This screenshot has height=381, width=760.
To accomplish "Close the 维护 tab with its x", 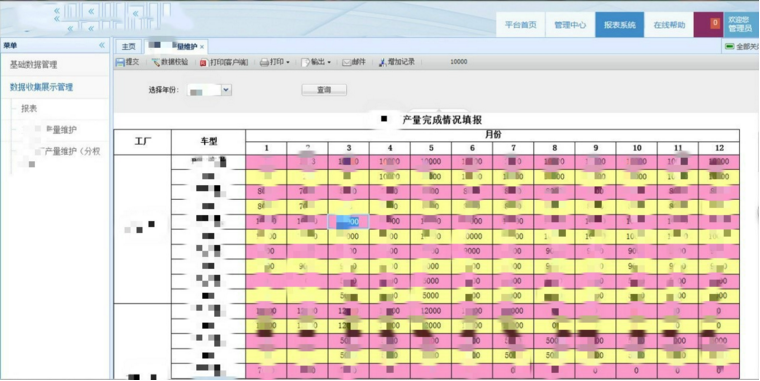I will click(202, 48).
